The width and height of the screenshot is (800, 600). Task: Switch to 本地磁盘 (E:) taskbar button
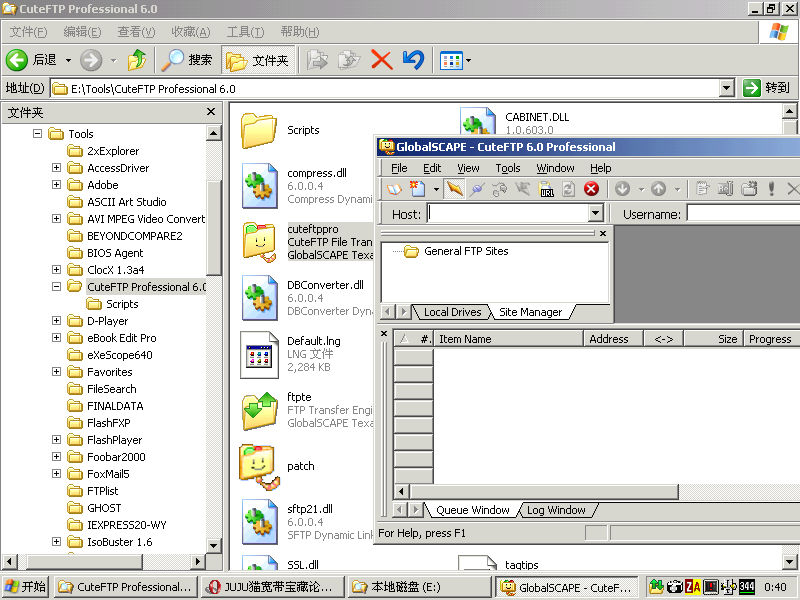tap(419, 587)
